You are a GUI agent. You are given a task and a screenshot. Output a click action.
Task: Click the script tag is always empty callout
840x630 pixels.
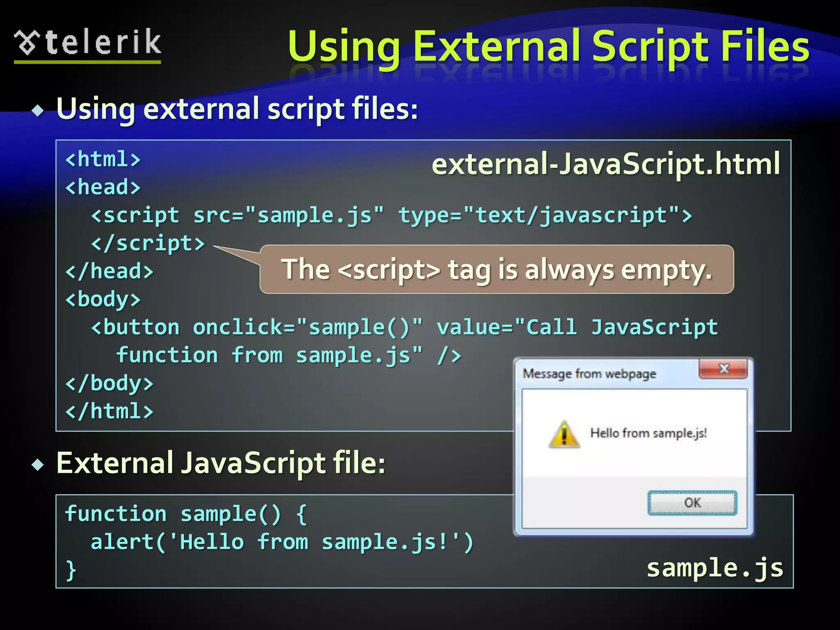click(496, 269)
